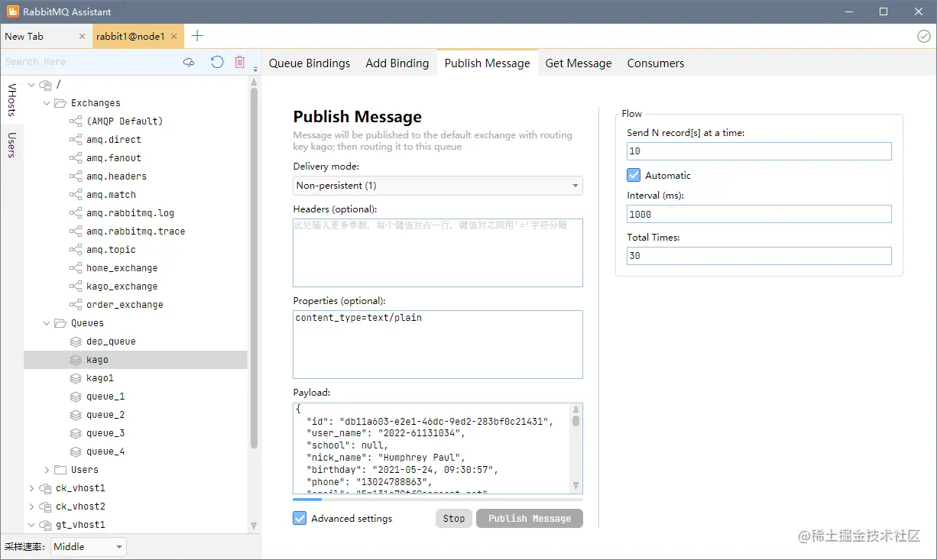Click the queue icon beside kago1

click(76, 378)
